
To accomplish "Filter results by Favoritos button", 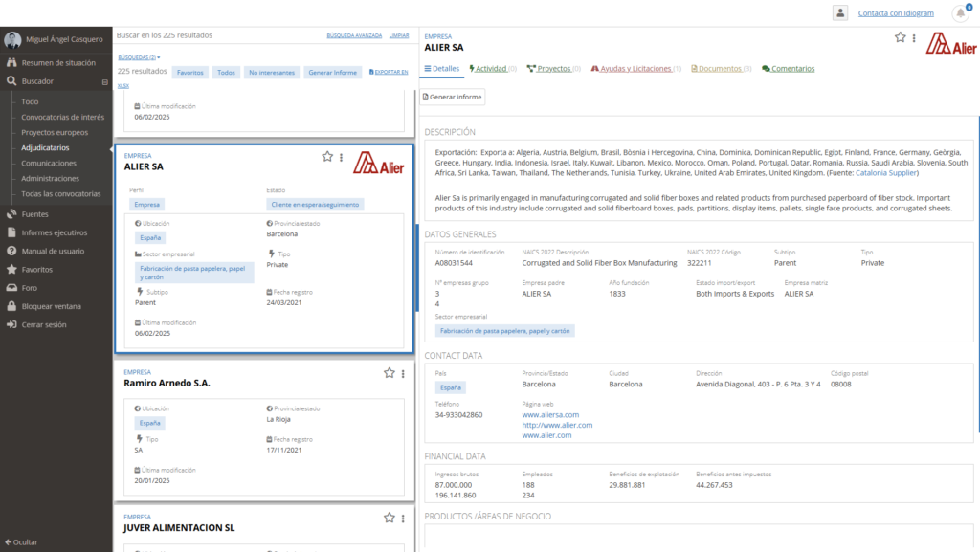I will [x=190, y=73].
